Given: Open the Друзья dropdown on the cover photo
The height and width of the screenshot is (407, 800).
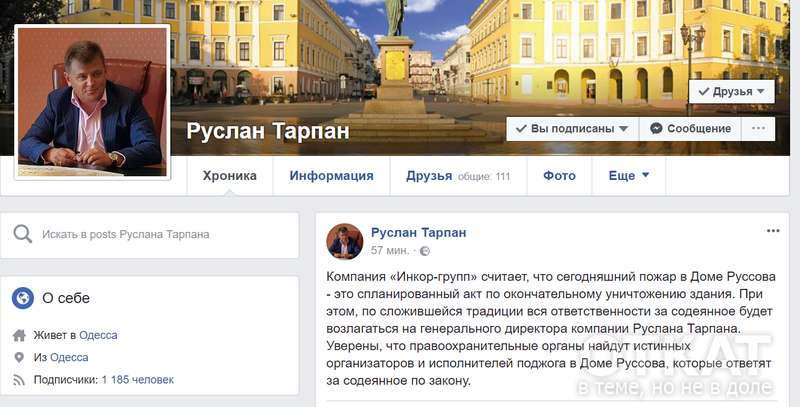Looking at the screenshot, I should coord(732,92).
